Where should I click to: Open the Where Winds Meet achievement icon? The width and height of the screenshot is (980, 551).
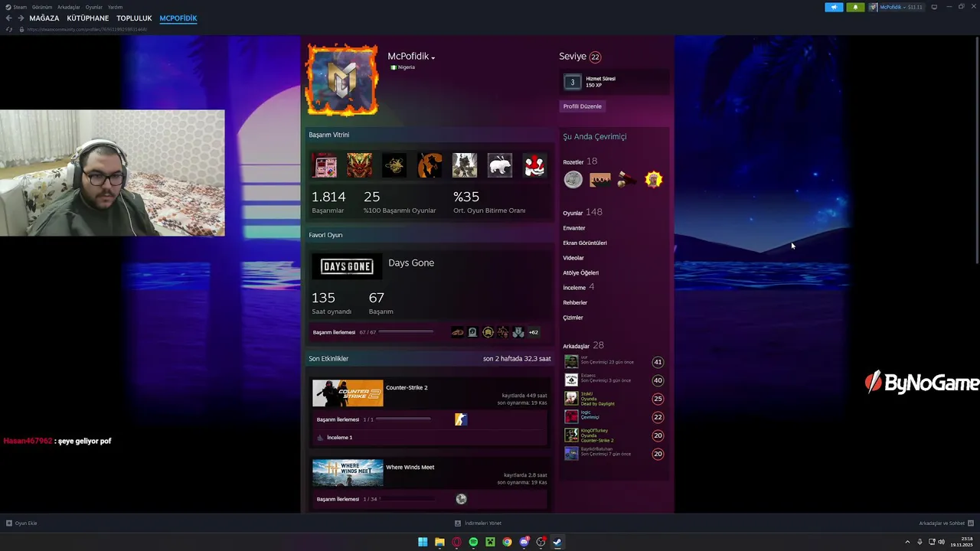[461, 499]
